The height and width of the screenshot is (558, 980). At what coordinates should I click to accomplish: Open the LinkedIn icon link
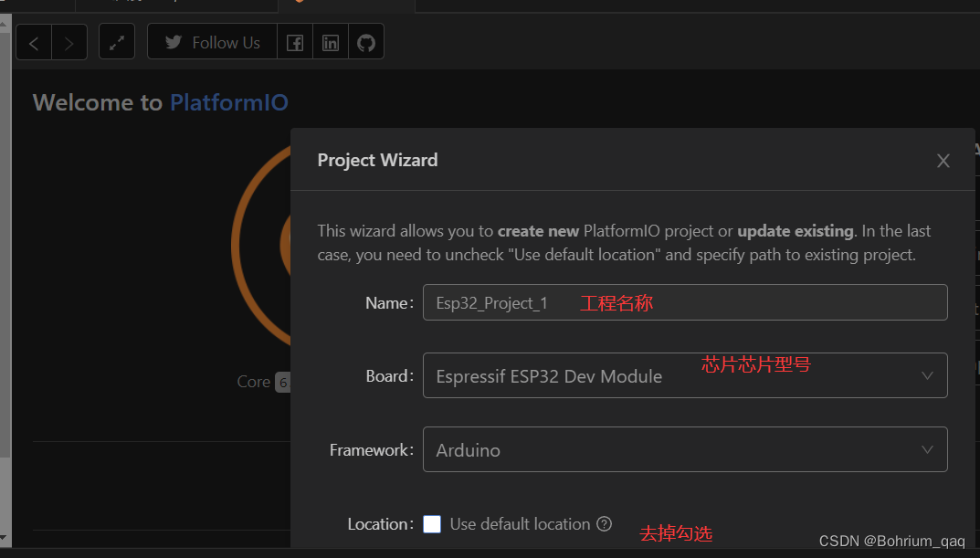pos(331,42)
